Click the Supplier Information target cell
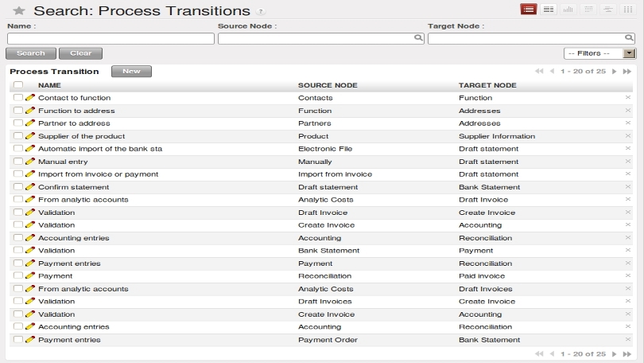This screenshot has width=644, height=363. click(x=497, y=136)
